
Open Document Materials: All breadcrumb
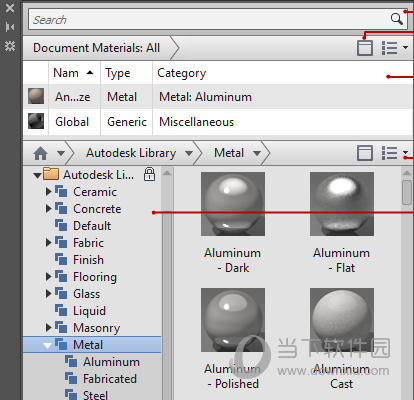tap(97, 48)
